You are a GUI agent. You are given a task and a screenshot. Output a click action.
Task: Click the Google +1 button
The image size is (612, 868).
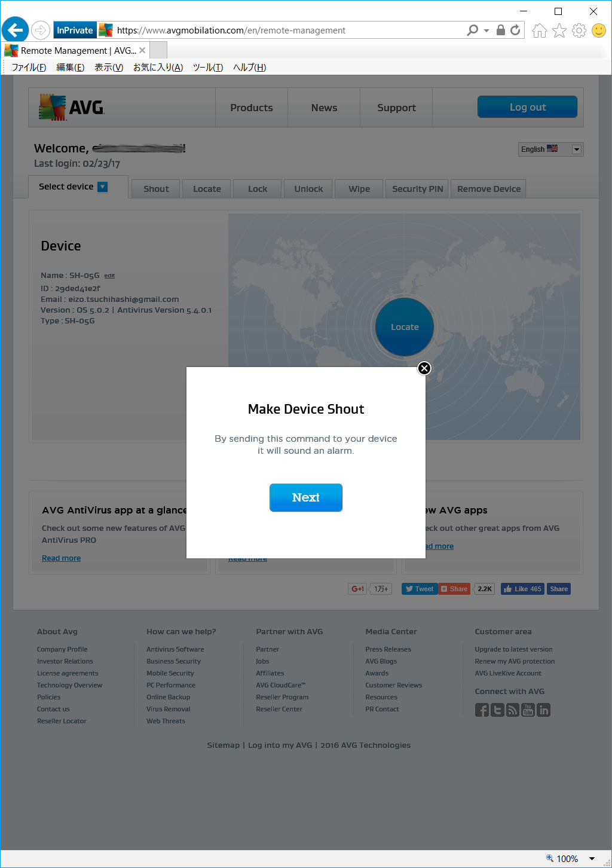(x=357, y=589)
